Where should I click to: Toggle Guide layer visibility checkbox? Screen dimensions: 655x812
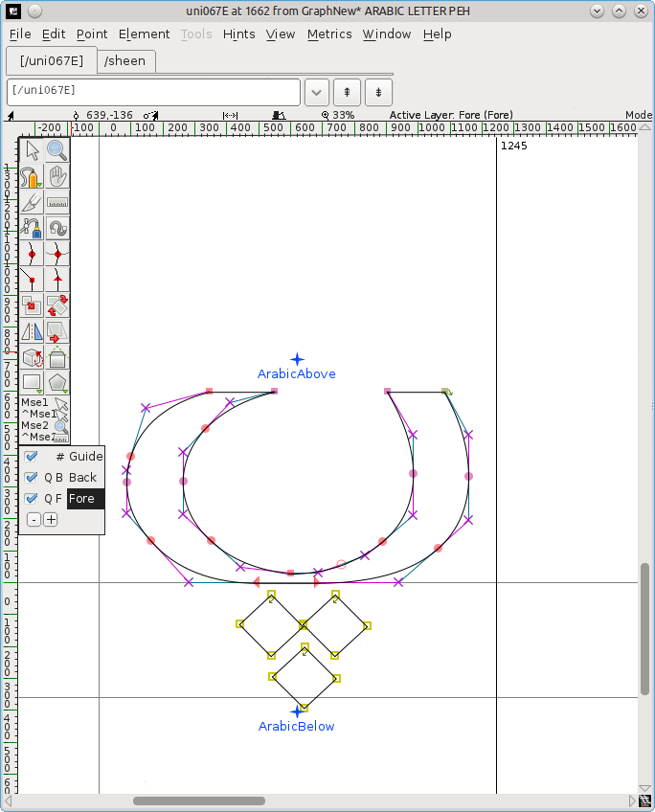32,457
